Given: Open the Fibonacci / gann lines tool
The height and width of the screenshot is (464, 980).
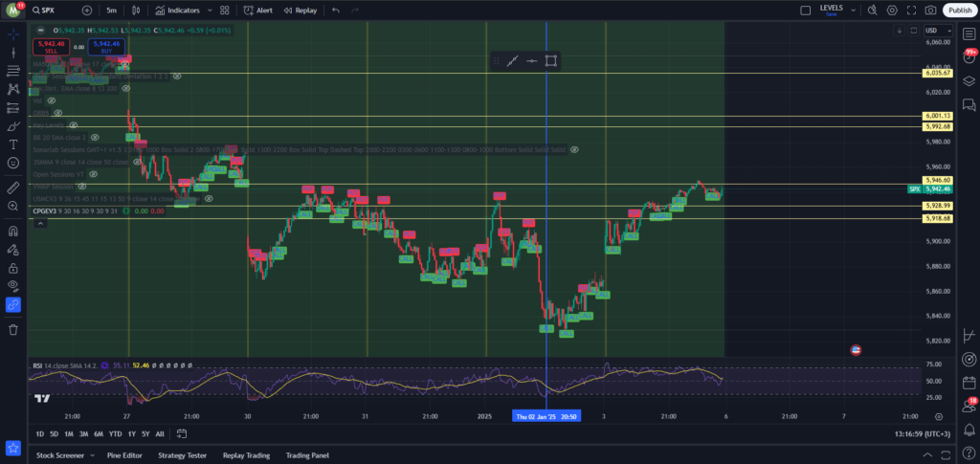Looking at the screenshot, I should coord(13,71).
